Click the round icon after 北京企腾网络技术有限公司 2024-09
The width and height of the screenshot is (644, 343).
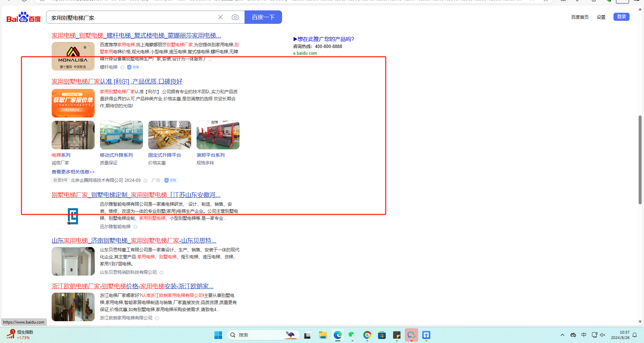pos(146,181)
